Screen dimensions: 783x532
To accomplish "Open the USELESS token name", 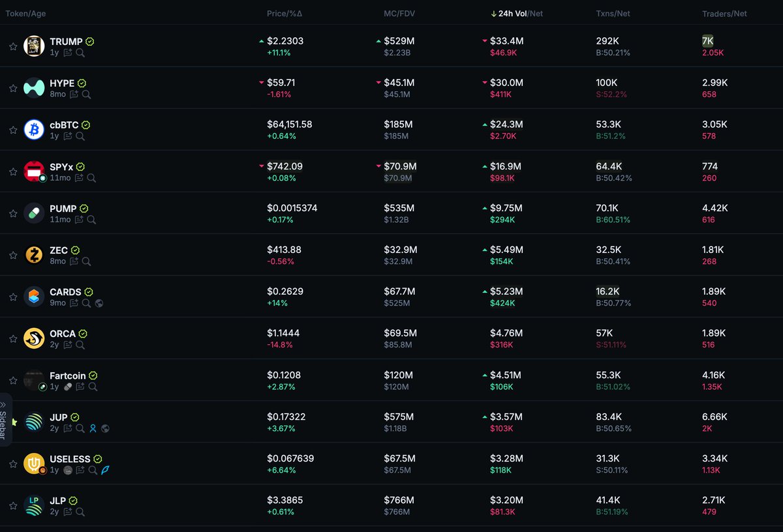I will [70, 458].
